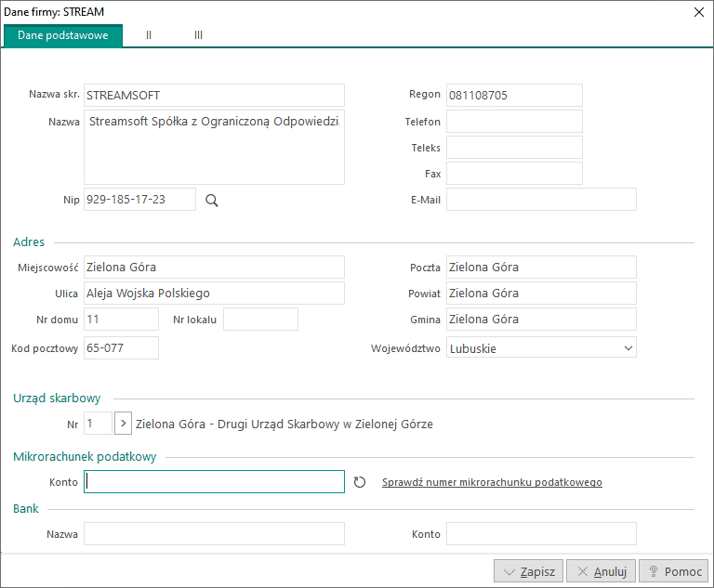Open help with the Pomoc button
This screenshot has height=588, width=714.
[x=673, y=571]
